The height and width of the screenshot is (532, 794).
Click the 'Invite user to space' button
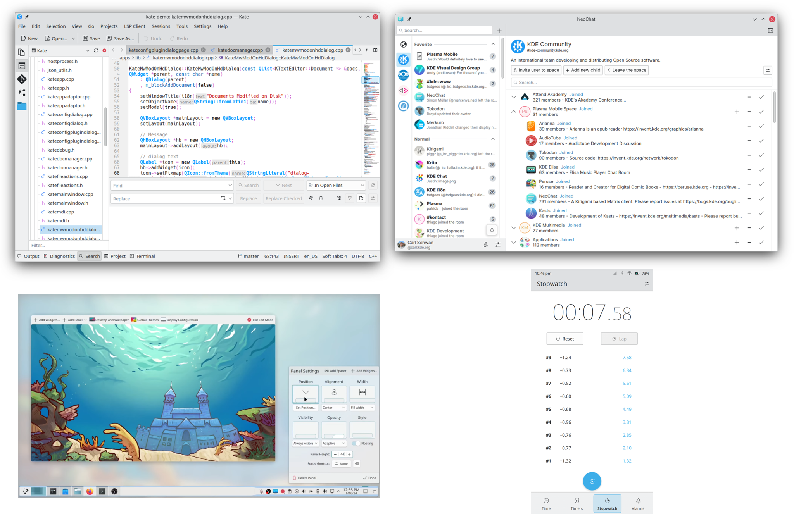point(536,70)
